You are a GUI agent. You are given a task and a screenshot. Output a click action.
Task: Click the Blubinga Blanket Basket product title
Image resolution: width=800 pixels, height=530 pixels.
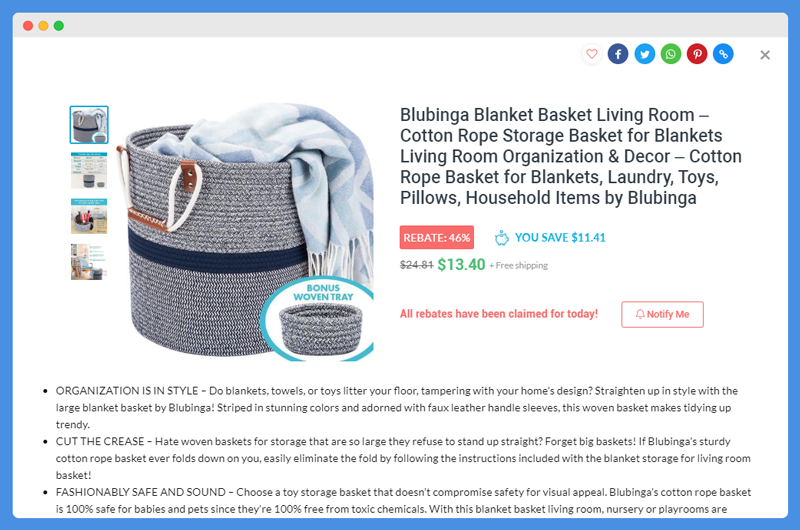point(570,156)
